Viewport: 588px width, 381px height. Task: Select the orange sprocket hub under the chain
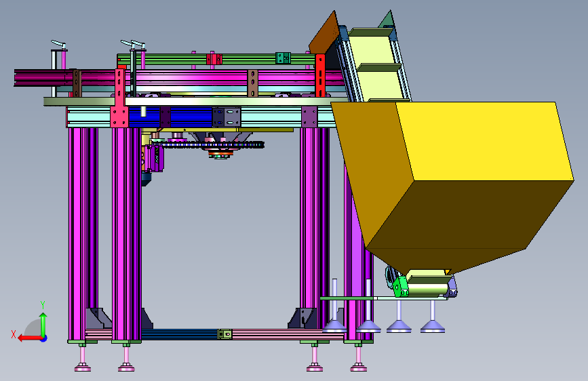[220, 153]
